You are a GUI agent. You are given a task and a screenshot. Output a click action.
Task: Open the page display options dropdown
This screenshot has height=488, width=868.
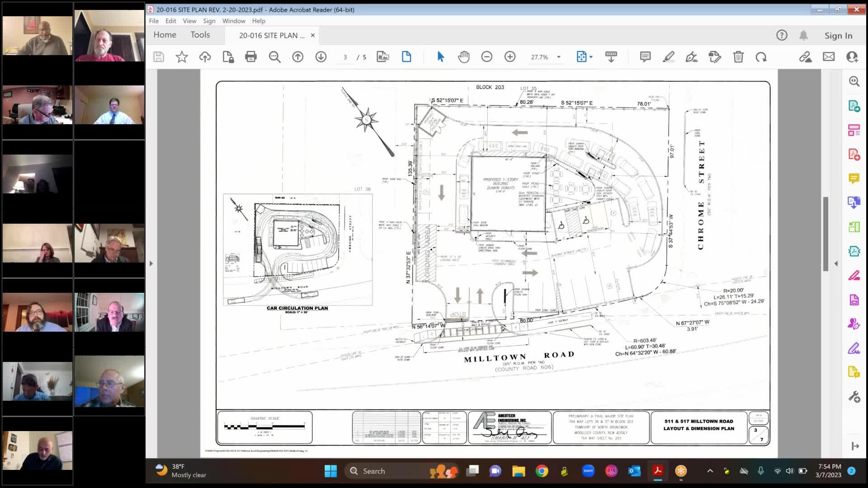click(592, 57)
